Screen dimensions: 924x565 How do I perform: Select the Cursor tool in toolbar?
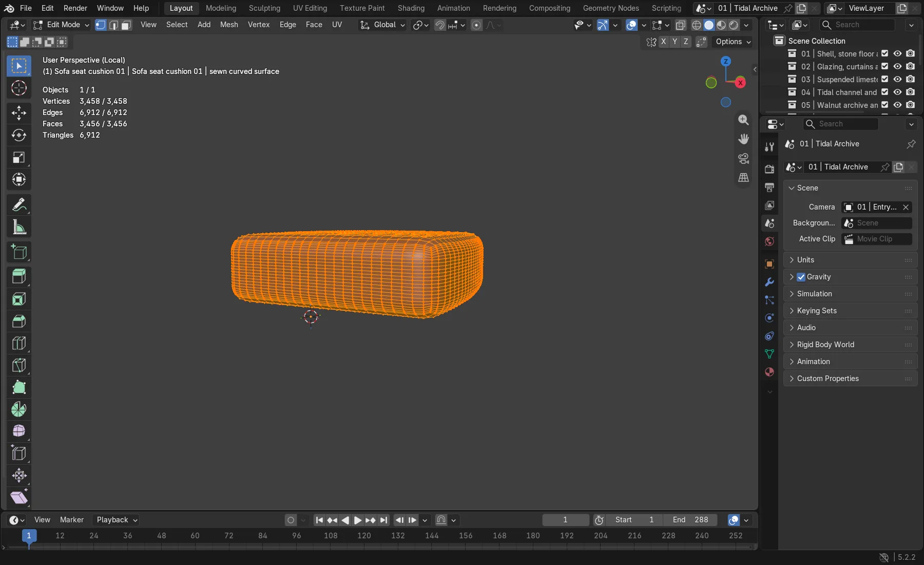coord(19,88)
